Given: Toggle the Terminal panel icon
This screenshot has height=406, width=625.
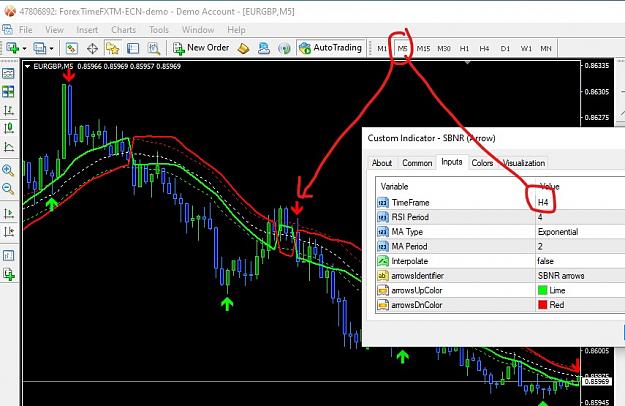Looking at the screenshot, I should (133, 49).
